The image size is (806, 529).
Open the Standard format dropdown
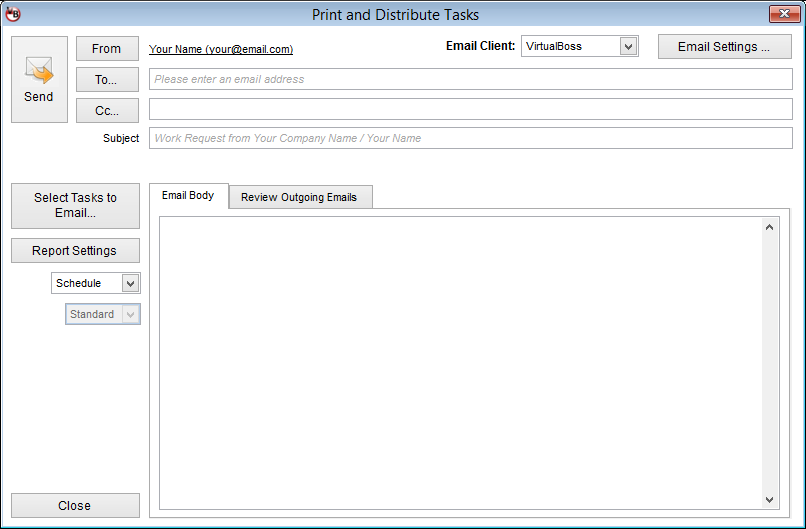pyautogui.click(x=130, y=315)
